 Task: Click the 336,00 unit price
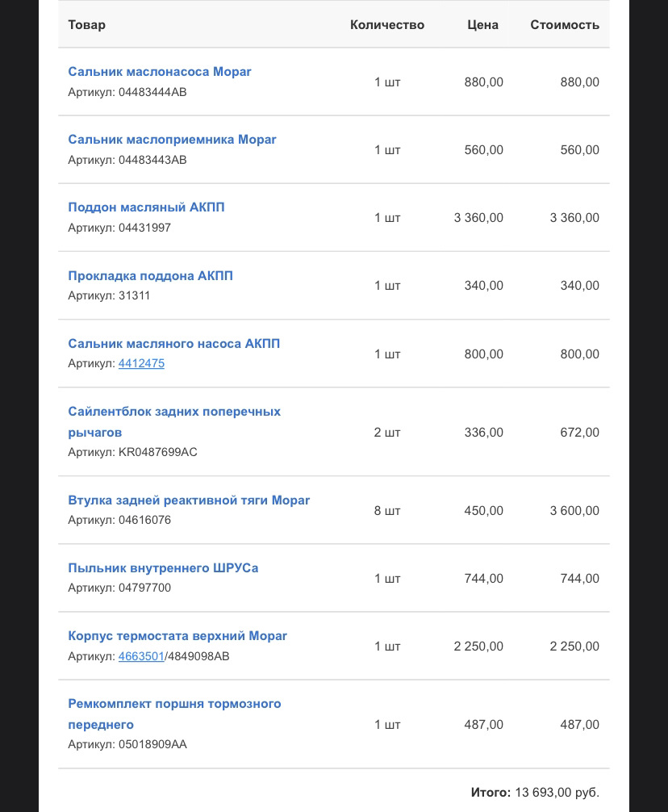pyautogui.click(x=484, y=433)
